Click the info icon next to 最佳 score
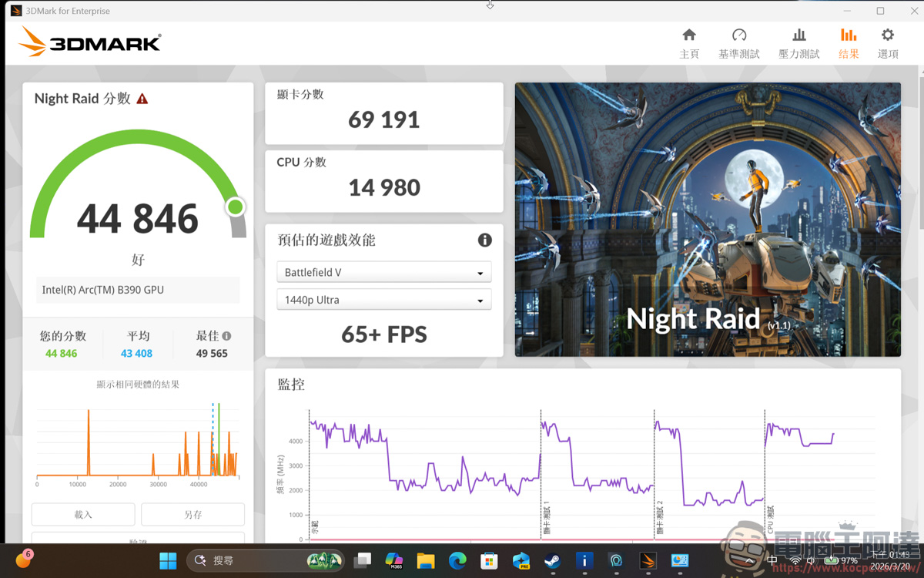Screen dimensions: 924x578 pos(226,335)
